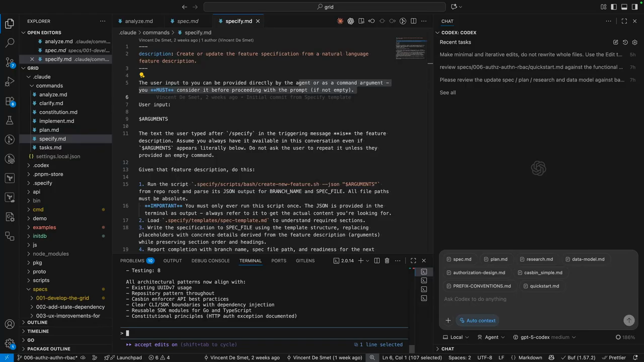Switch to the spec.md editor tab

click(188, 21)
